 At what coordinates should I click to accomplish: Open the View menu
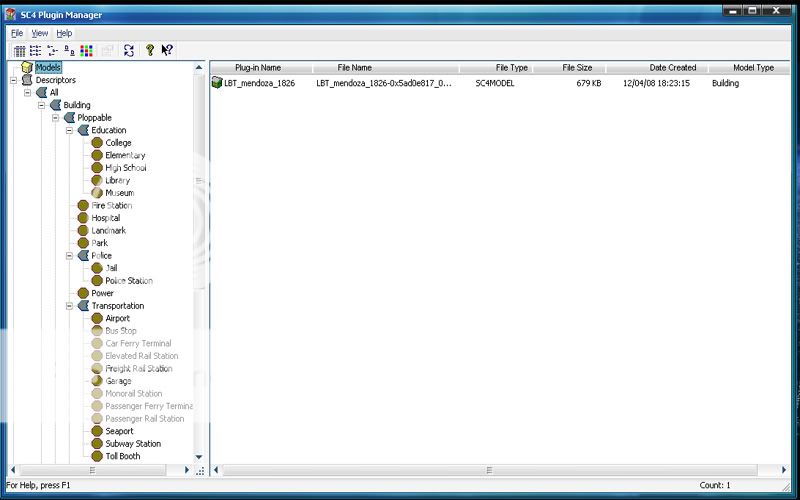point(39,33)
